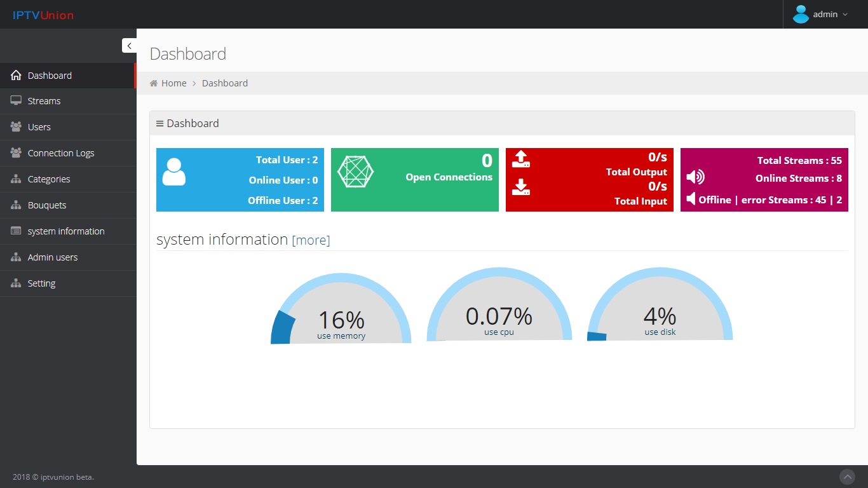Open the Setting menu item
This screenshot has height=488, width=868.
tap(68, 283)
